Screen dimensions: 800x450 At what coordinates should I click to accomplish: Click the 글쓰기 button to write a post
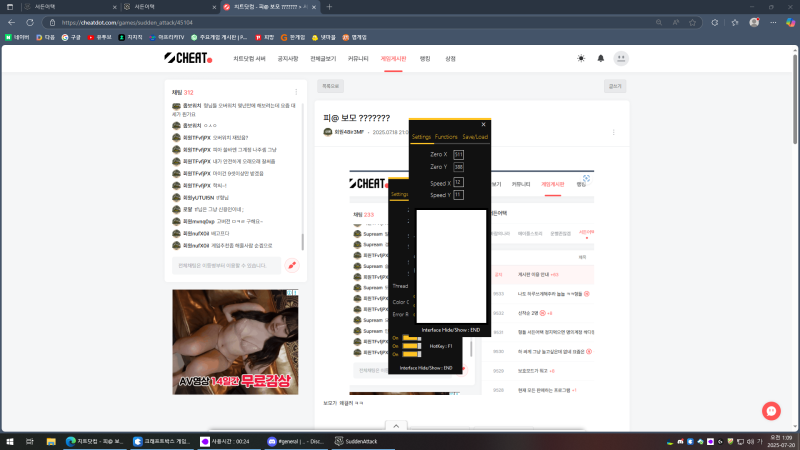(615, 86)
